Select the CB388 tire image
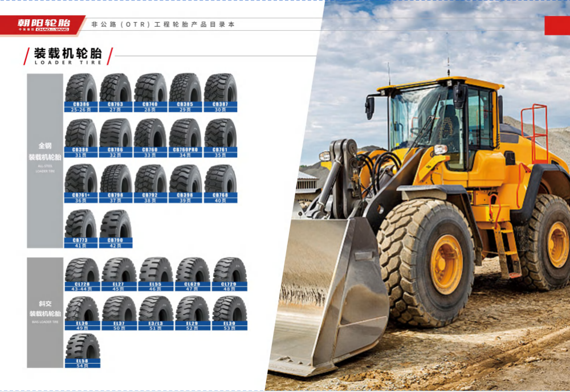Screen dimensions: 570x392 81,133
